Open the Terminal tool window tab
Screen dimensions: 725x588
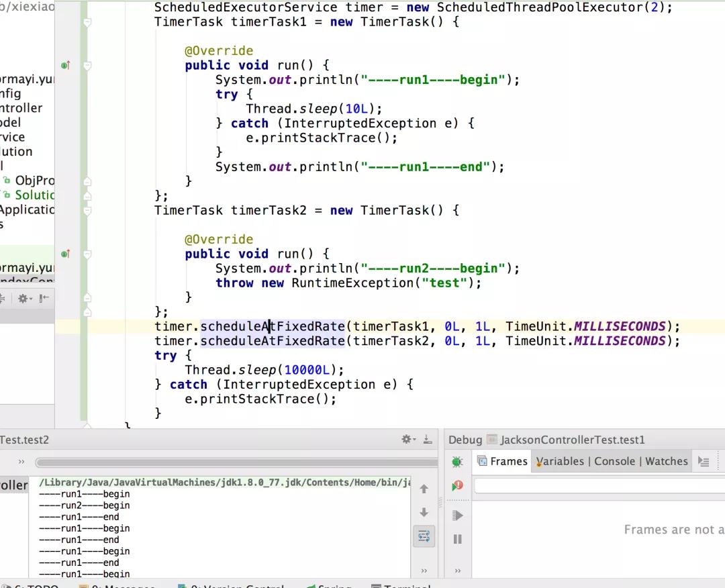pyautogui.click(x=401, y=585)
